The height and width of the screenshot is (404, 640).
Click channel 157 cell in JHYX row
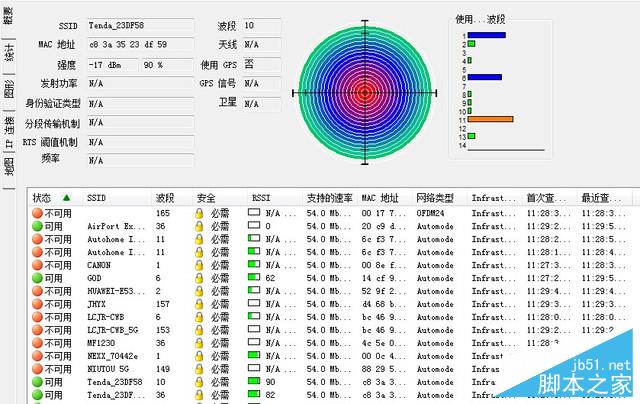(x=162, y=304)
